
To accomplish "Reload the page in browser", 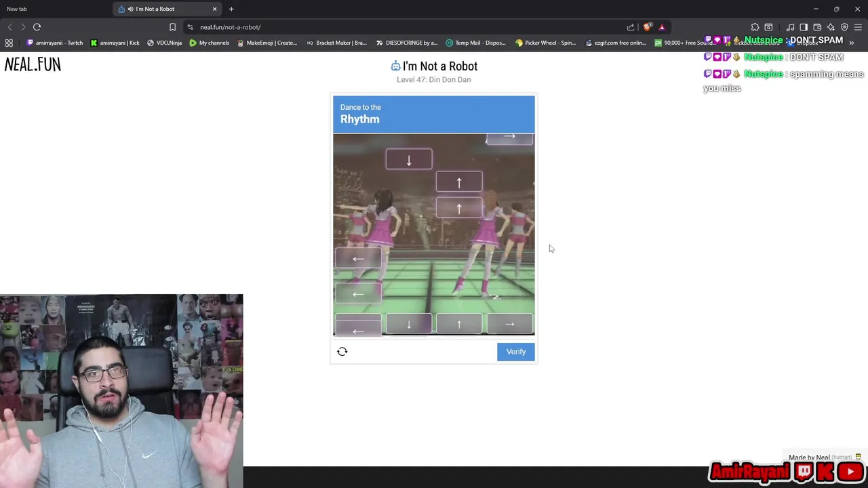I will [37, 27].
